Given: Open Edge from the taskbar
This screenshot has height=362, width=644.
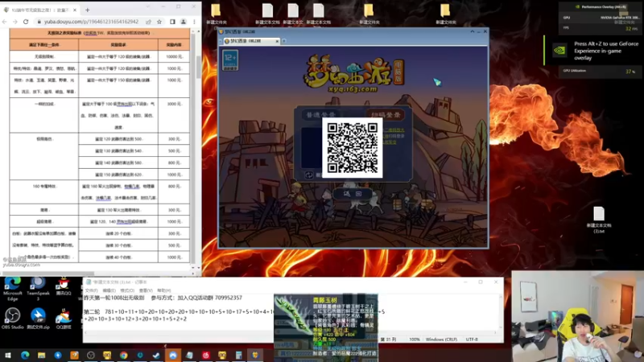Looking at the screenshot, I should pos(25,355).
